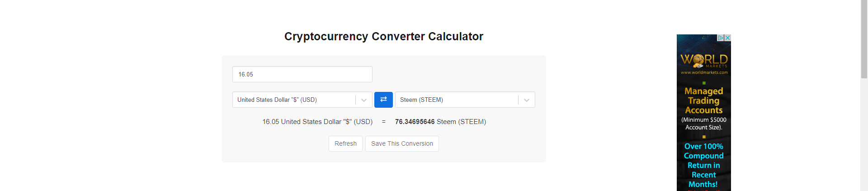Click Save This Conversion
The height and width of the screenshot is (191, 868).
pos(402,143)
